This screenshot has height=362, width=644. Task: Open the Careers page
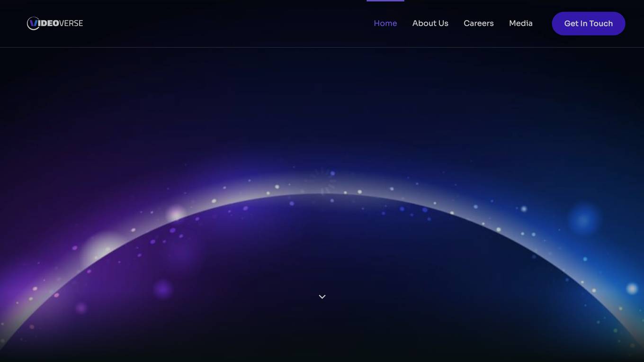point(479,23)
